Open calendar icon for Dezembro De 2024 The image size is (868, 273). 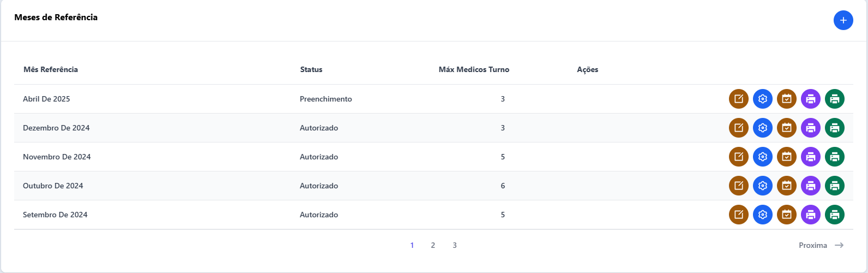pos(787,128)
